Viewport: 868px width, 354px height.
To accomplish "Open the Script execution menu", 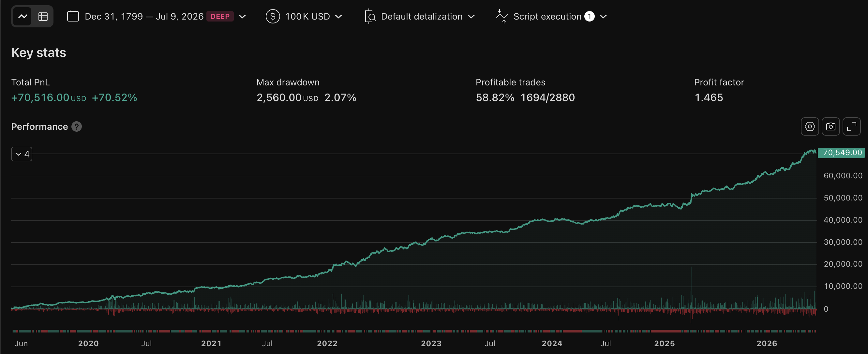I will click(551, 16).
